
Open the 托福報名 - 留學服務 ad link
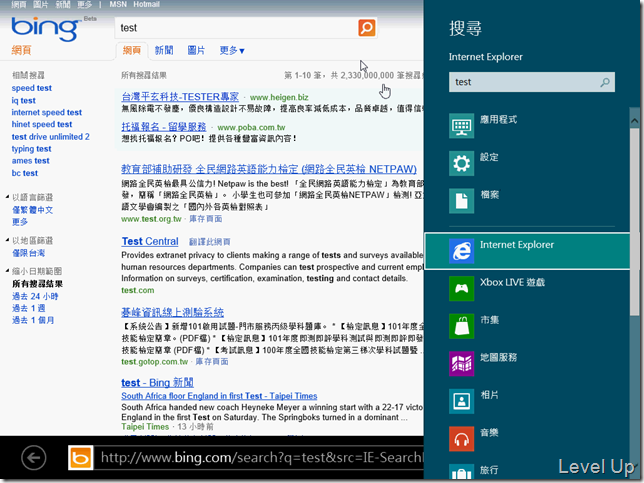[164, 126]
